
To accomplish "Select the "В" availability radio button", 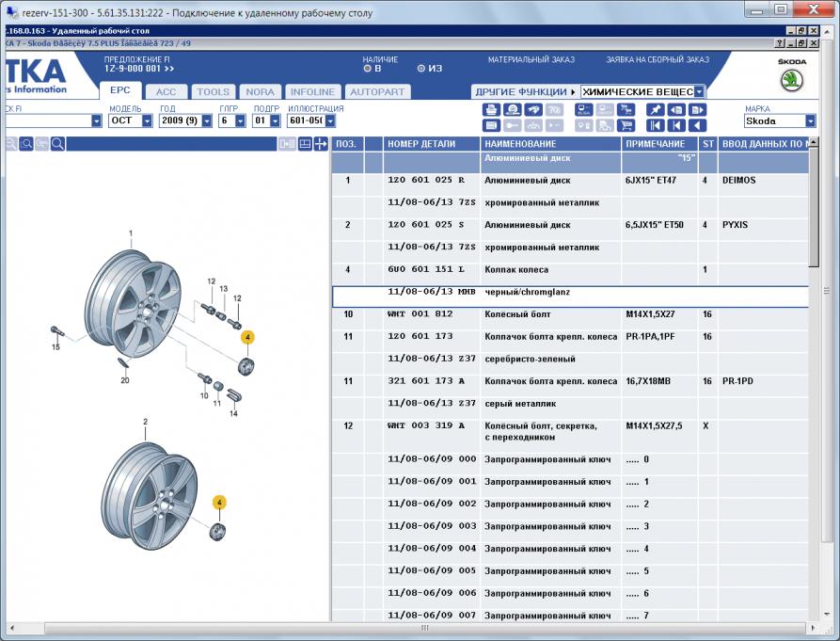I will click(x=368, y=69).
